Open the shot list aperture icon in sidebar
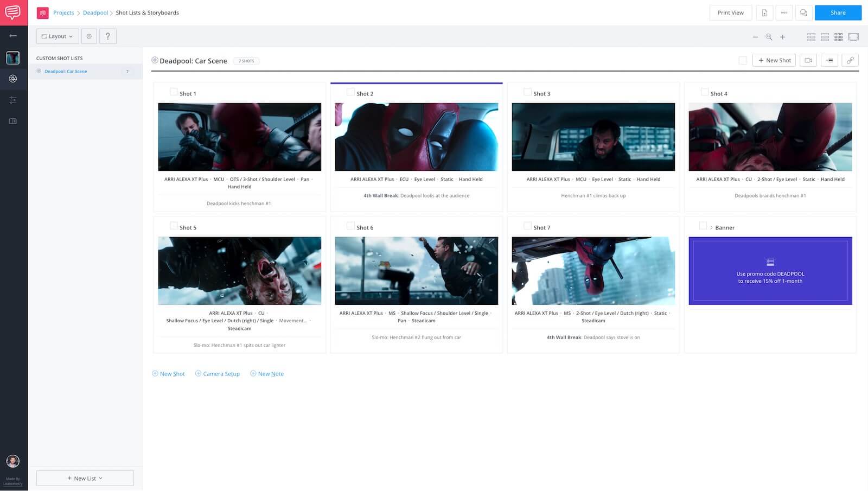The width and height of the screenshot is (868, 491). [13, 79]
